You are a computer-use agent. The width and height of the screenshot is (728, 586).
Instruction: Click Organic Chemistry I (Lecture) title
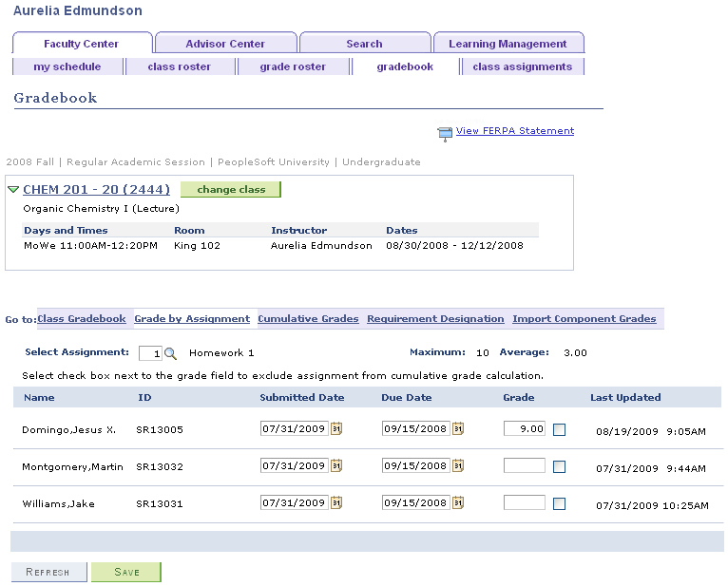tap(101, 209)
